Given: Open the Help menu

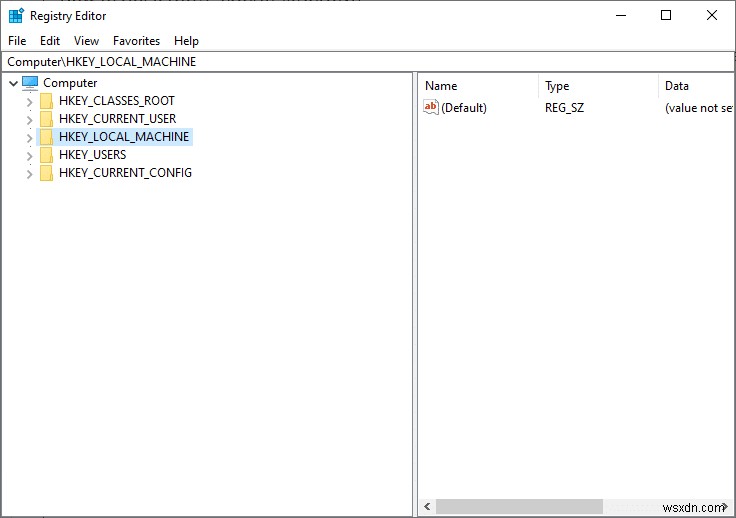Looking at the screenshot, I should (186, 41).
